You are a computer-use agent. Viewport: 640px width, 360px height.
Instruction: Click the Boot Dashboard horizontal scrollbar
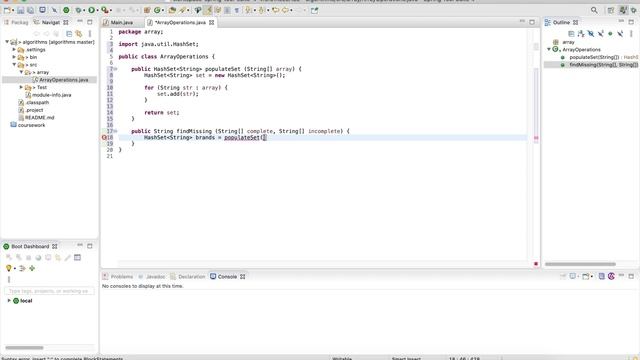(x=24, y=348)
